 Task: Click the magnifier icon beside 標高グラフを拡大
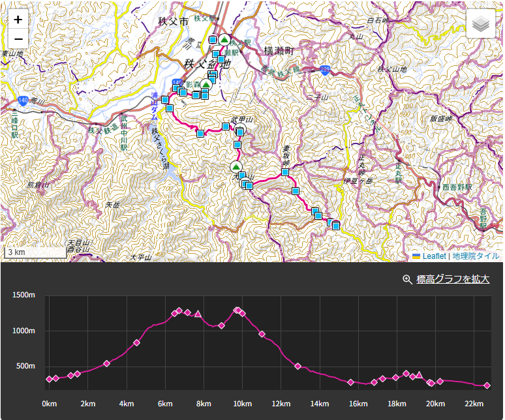tap(407, 279)
